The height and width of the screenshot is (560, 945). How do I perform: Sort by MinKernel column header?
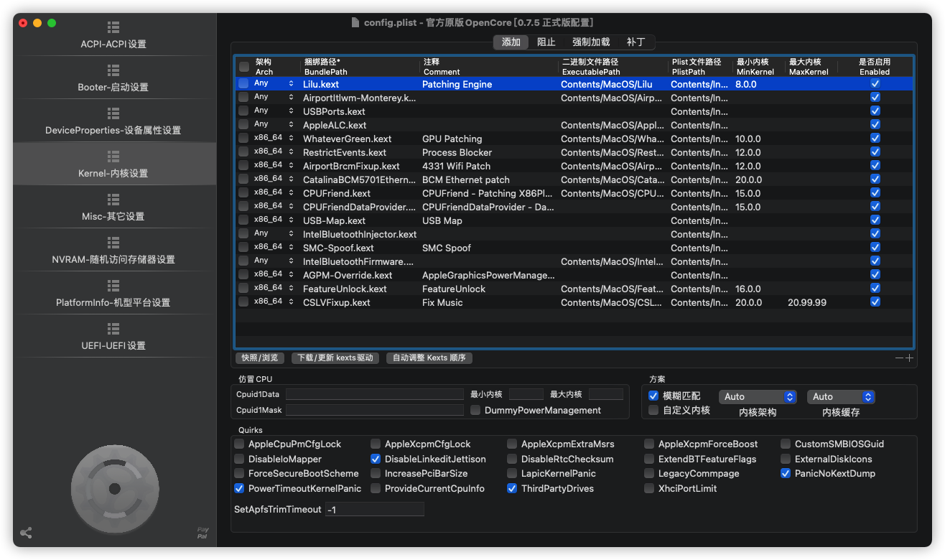(x=758, y=67)
